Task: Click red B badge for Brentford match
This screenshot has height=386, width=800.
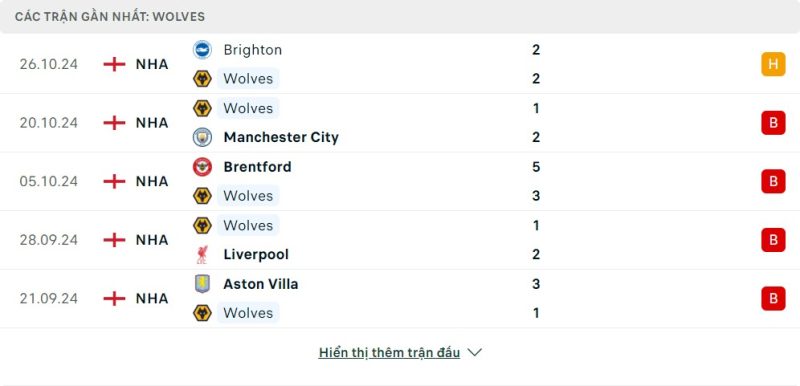Action: [773, 182]
